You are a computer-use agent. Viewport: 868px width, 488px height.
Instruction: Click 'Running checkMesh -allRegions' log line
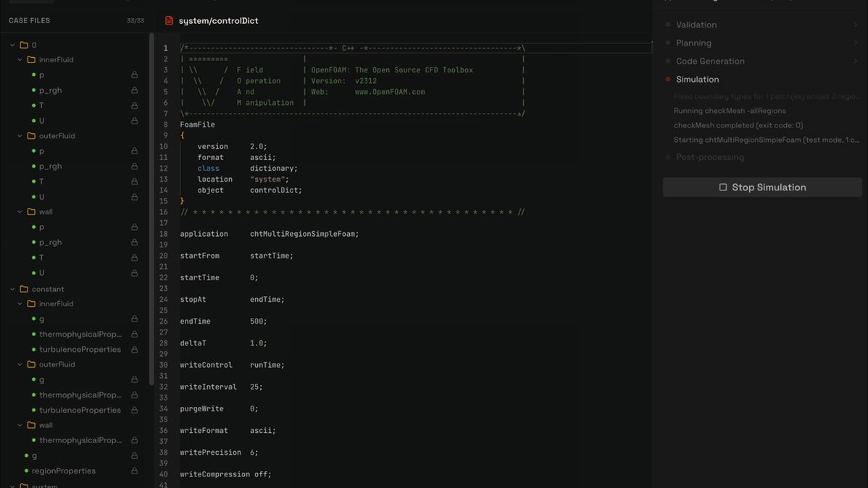(x=729, y=111)
